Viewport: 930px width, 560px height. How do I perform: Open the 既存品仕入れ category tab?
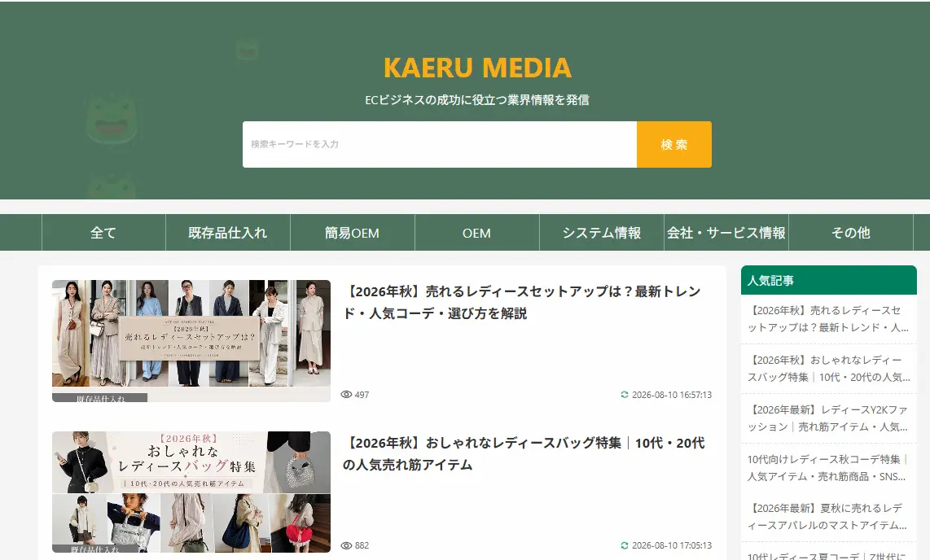pyautogui.click(x=228, y=232)
